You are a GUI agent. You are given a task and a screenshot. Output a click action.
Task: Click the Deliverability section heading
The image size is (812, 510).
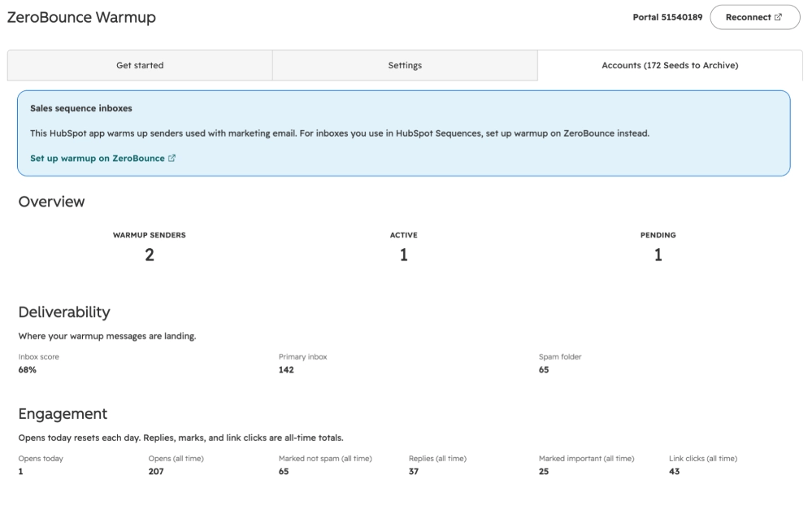tap(64, 312)
